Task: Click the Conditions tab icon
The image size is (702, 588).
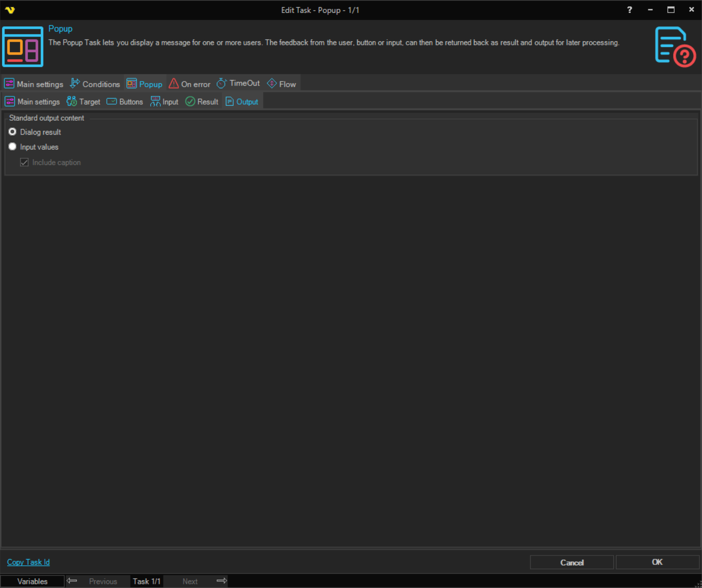Action: pos(75,84)
